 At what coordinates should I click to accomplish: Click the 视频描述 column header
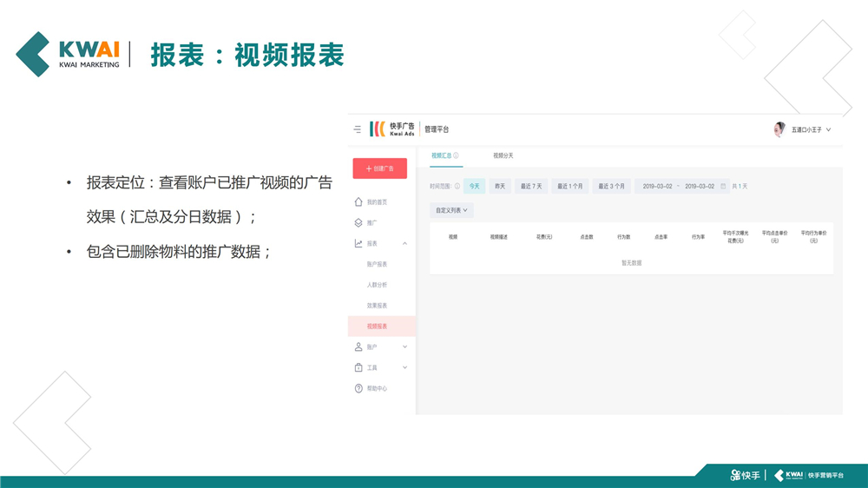click(498, 237)
